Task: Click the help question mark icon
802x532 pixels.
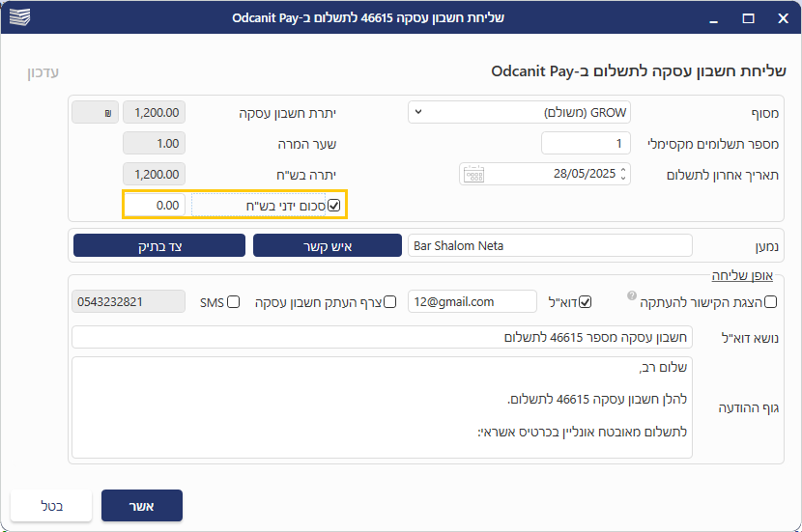Action: point(631,295)
